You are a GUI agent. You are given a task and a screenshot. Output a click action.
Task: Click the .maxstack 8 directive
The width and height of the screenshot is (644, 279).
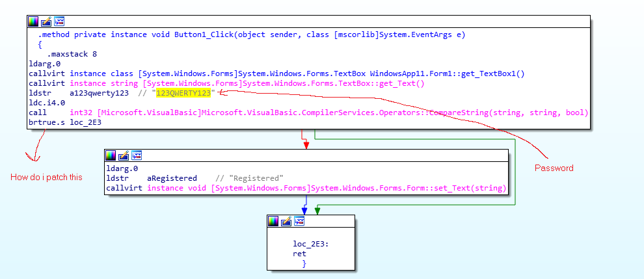point(72,54)
